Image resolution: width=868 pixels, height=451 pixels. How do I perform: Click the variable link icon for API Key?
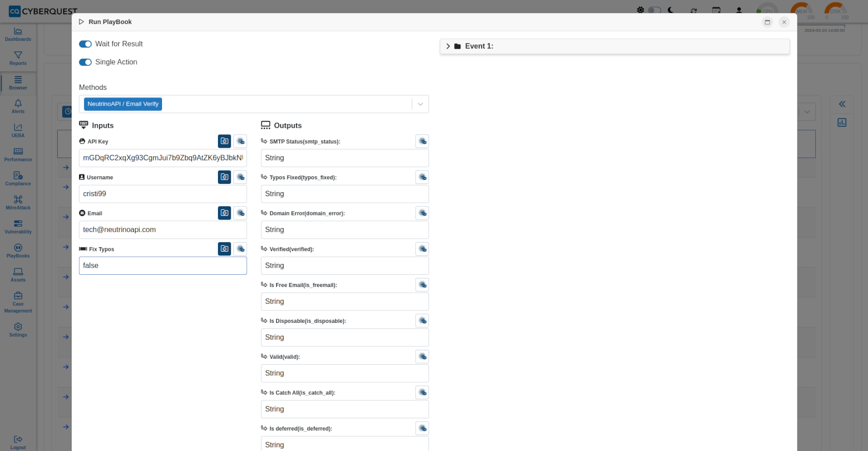click(240, 141)
